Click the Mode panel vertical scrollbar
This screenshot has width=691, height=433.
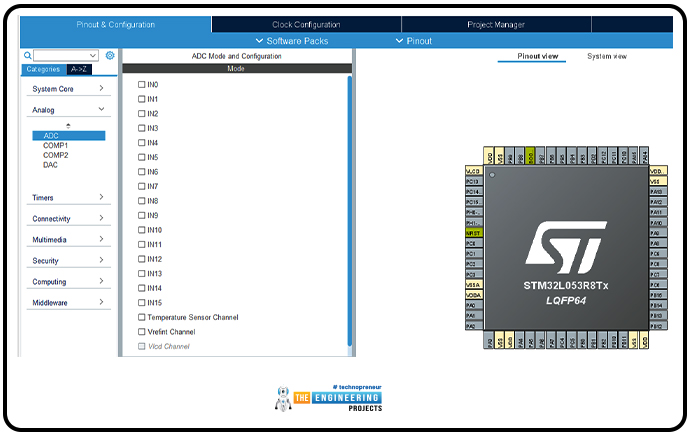point(349,211)
